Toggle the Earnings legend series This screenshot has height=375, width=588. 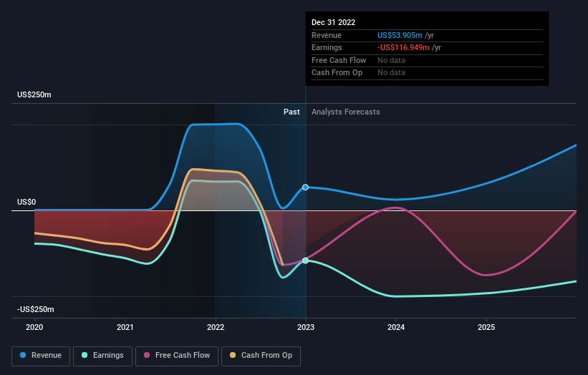pos(102,356)
